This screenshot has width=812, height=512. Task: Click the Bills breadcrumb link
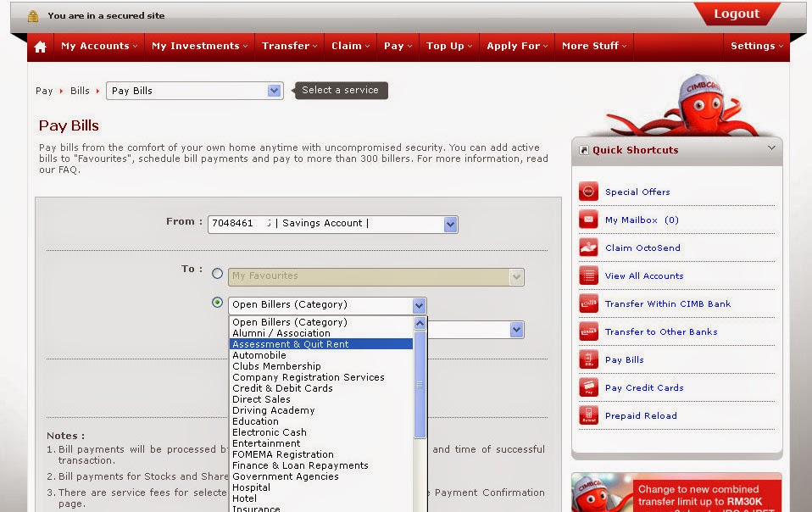click(x=80, y=91)
